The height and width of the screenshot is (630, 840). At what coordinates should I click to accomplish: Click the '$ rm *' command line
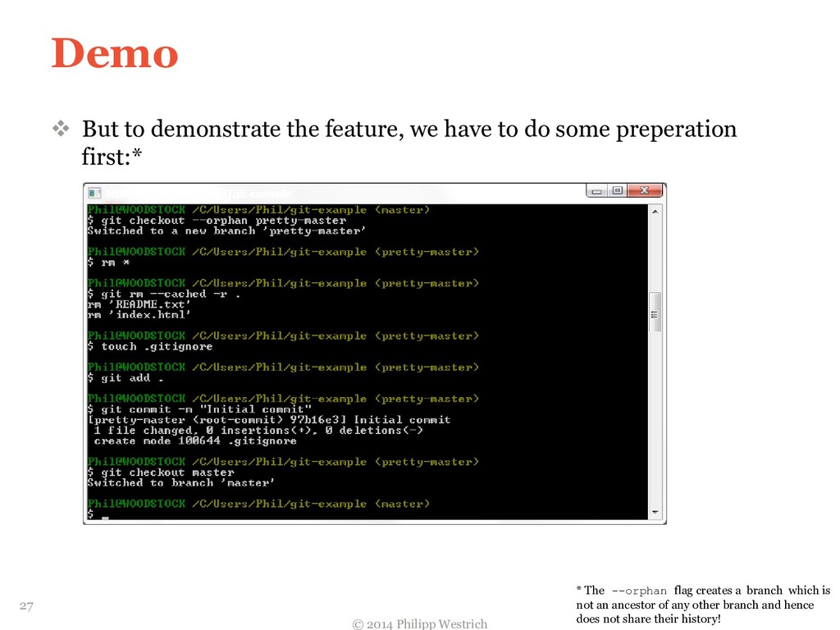[x=109, y=262]
